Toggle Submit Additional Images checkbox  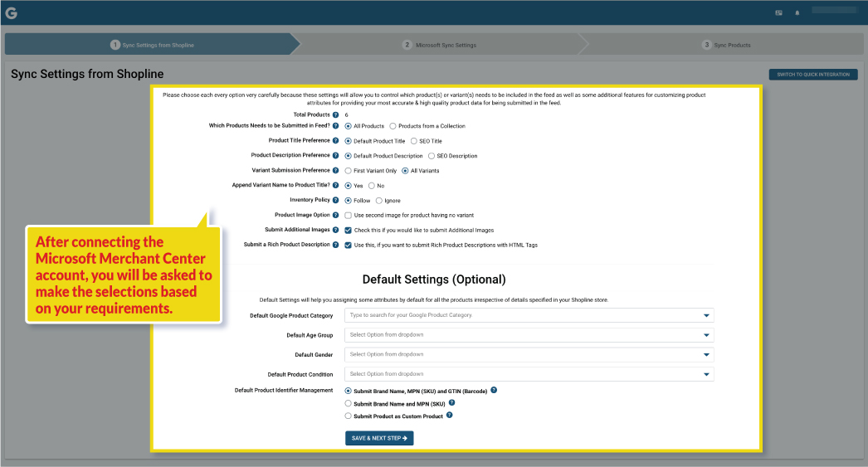(349, 230)
